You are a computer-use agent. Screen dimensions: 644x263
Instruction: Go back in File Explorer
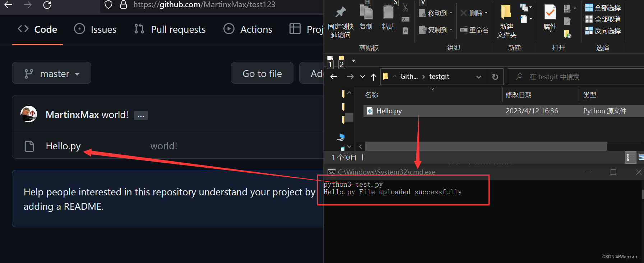point(334,77)
